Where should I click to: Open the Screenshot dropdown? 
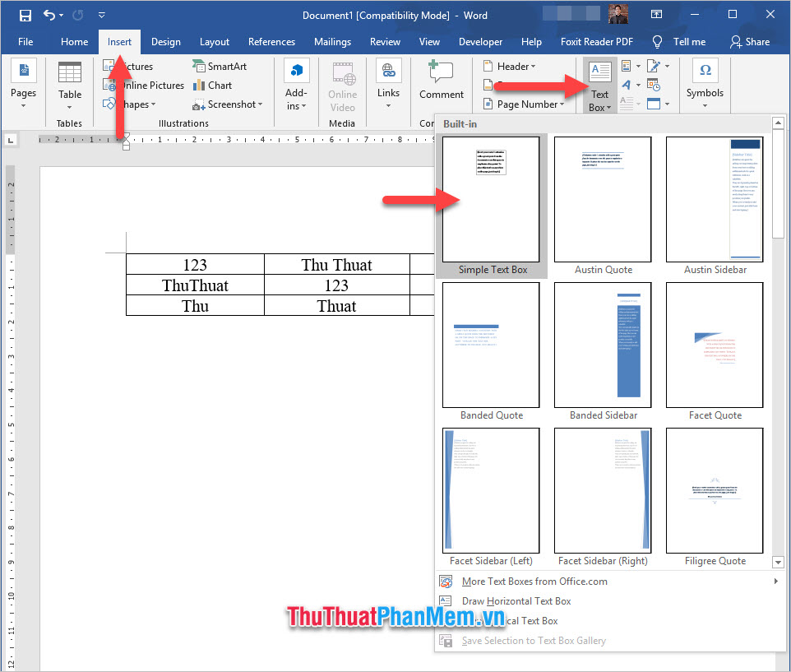pos(228,104)
